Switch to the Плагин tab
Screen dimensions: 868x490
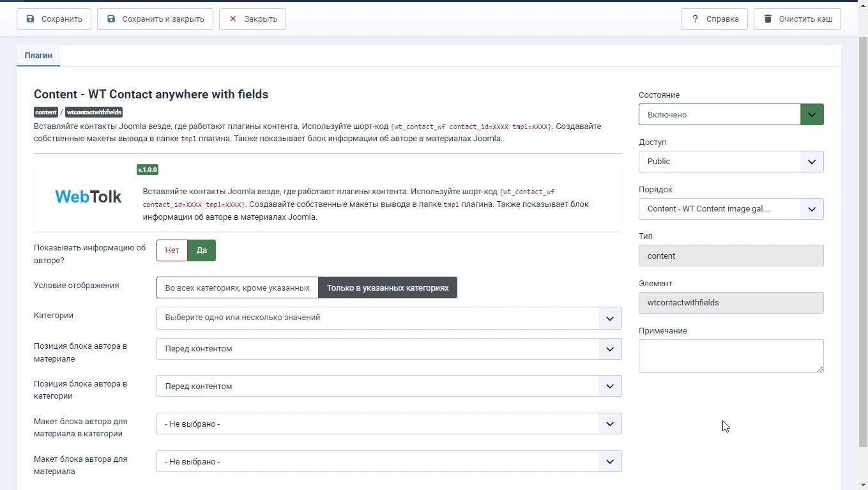pos(38,55)
